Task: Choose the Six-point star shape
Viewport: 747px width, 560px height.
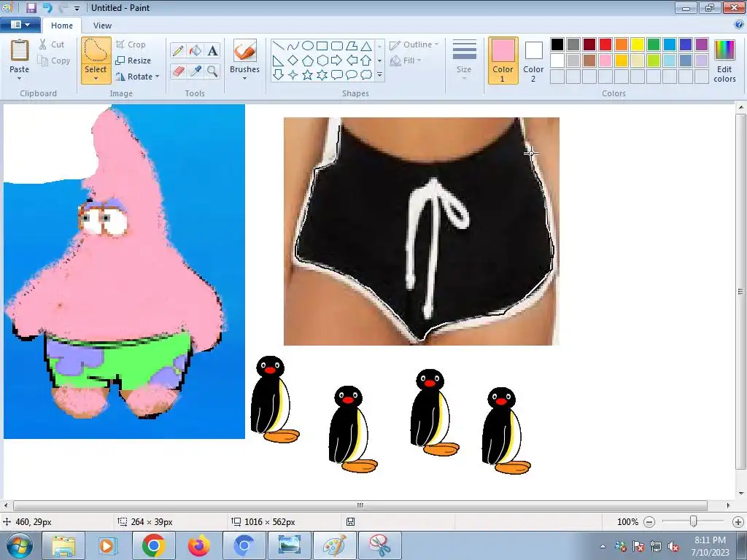Action: pyautogui.click(x=322, y=75)
